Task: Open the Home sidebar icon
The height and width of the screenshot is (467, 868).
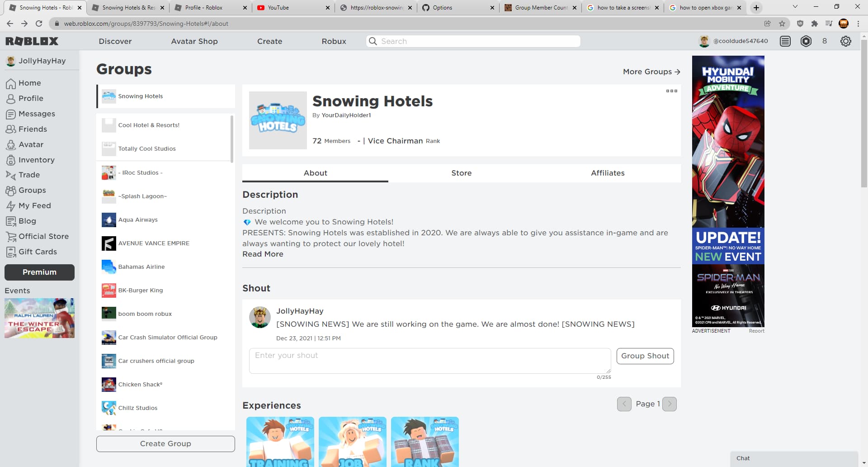Action: (11, 84)
